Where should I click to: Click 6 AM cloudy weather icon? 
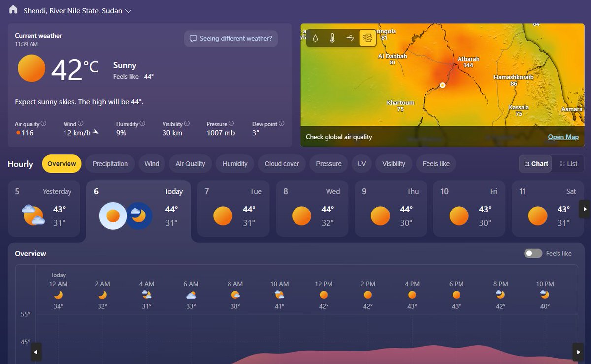pos(191,295)
